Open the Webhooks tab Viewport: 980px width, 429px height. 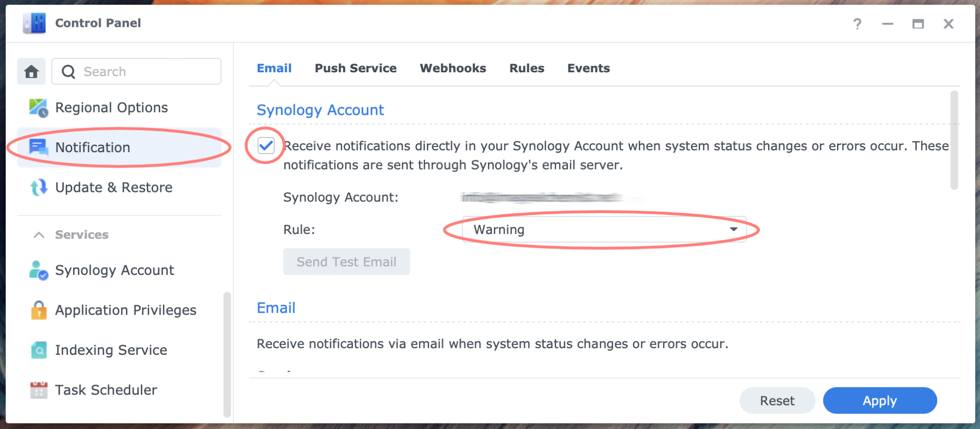tap(452, 68)
